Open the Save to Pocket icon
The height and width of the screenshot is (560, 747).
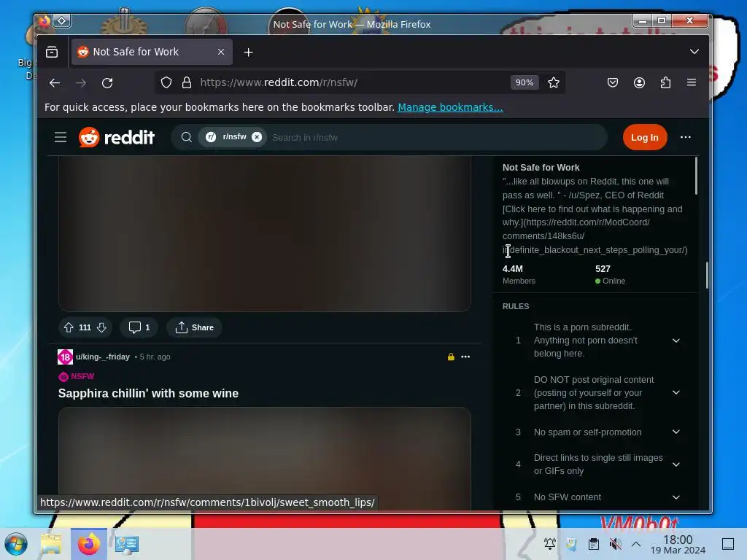(613, 83)
